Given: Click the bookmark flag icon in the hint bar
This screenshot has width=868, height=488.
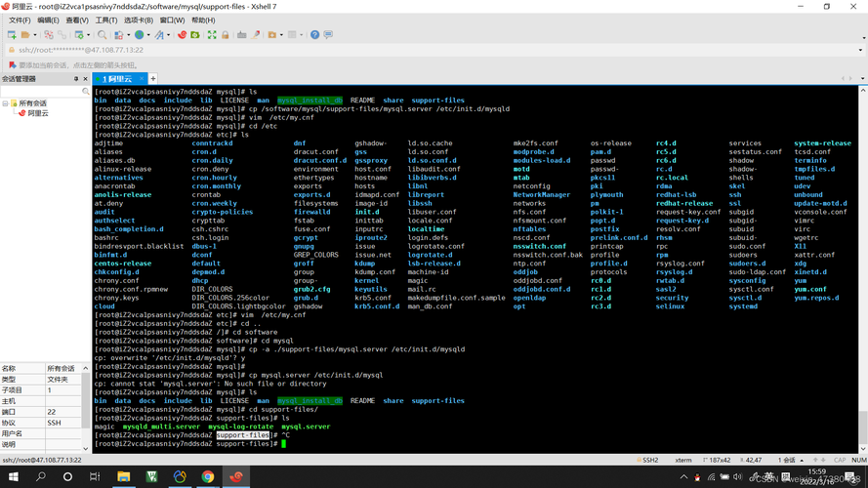Looking at the screenshot, I should coord(12,64).
